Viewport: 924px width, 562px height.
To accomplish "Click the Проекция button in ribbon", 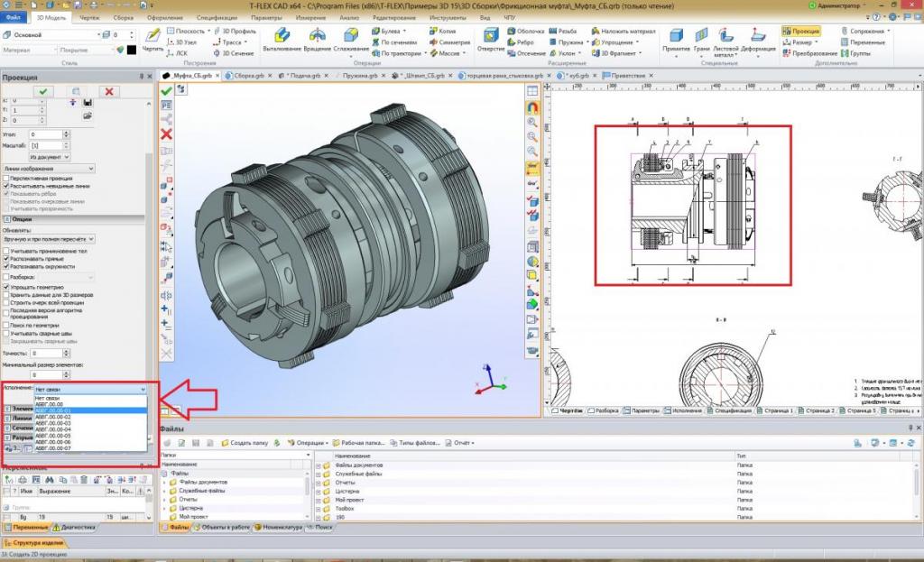I will point(801,31).
